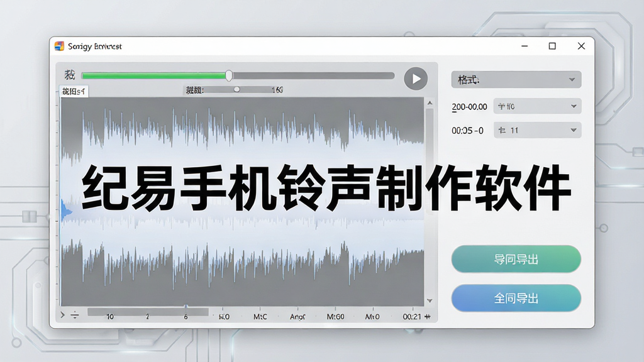This screenshot has height=362, width=644.
Task: Click the 200-00.00 time value
Action: [x=469, y=107]
